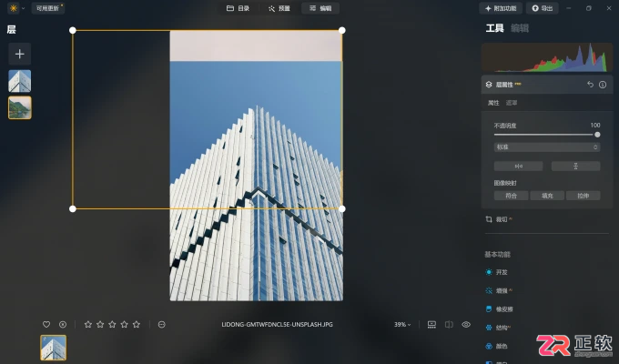Image resolution: width=619 pixels, height=364 pixels.
Task: Expand the chevron beside the app logo
Action: point(23,8)
